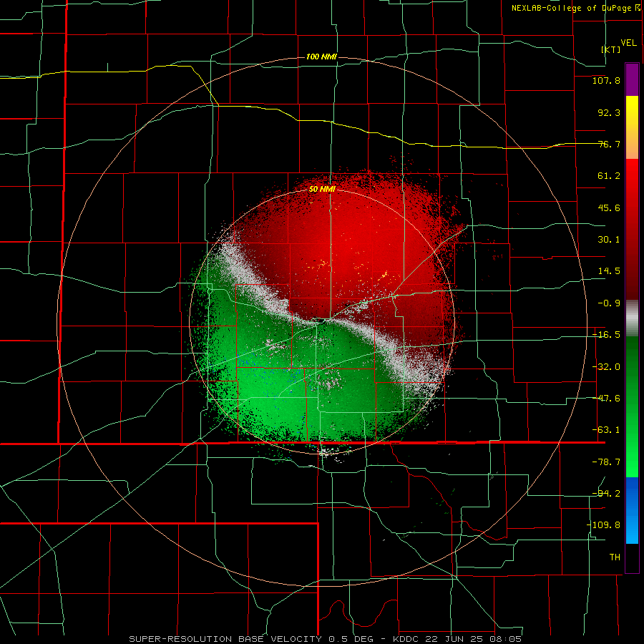Select the 45.6 velocity scale value
Viewport: 644px width, 644px height.
click(609, 208)
